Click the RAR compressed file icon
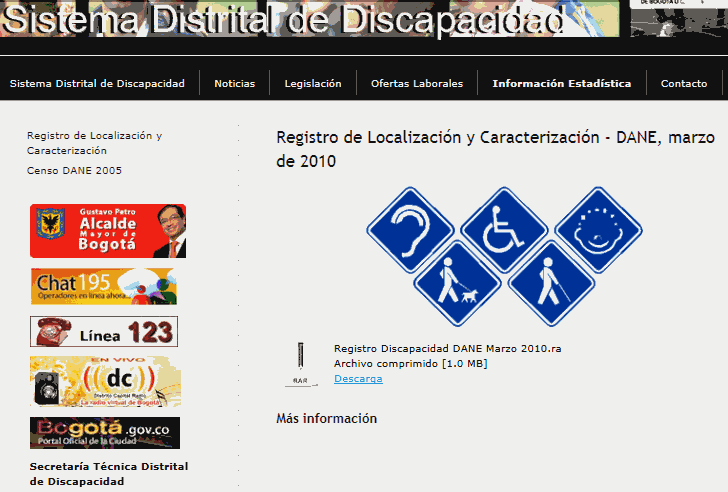 click(x=300, y=364)
